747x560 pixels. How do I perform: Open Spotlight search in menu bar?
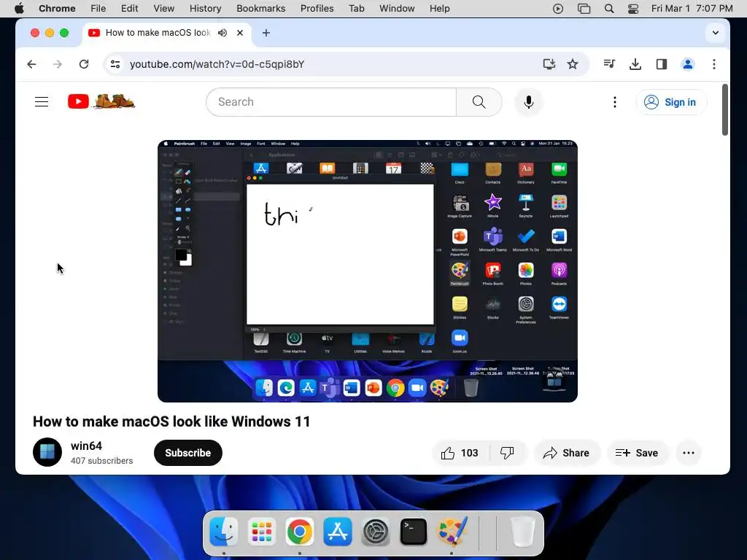click(609, 9)
